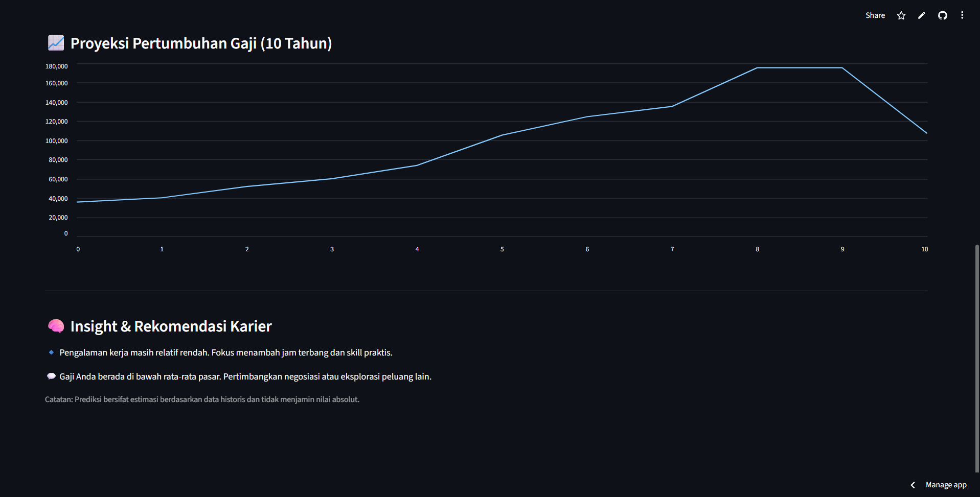The height and width of the screenshot is (497, 980).
Task: Click the salary line endpoint at year 10
Action: coord(926,133)
